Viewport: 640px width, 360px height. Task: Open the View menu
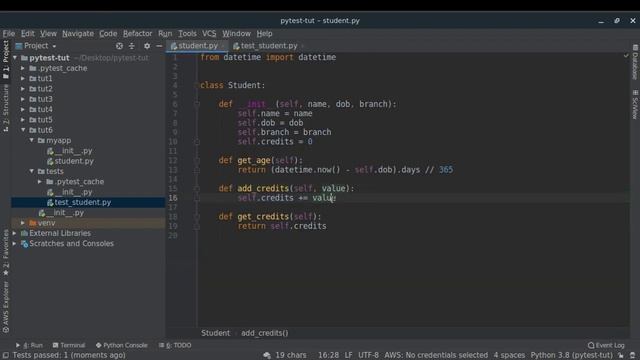coord(48,33)
